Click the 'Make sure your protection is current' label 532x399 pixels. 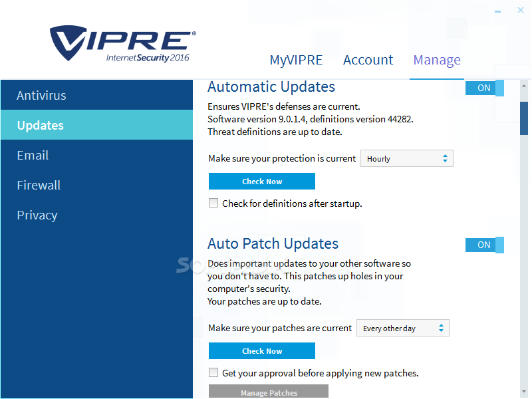(282, 158)
